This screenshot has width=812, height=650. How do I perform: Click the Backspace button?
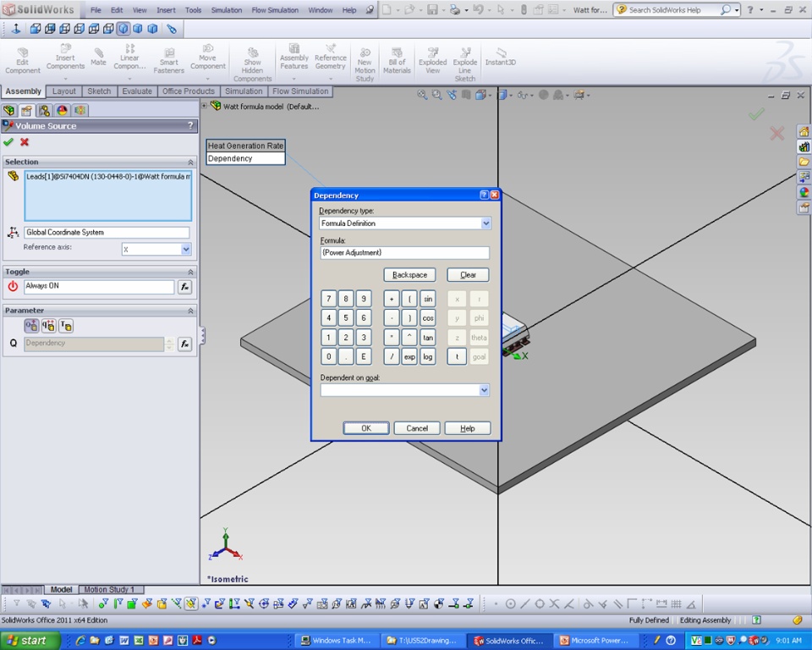(409, 275)
